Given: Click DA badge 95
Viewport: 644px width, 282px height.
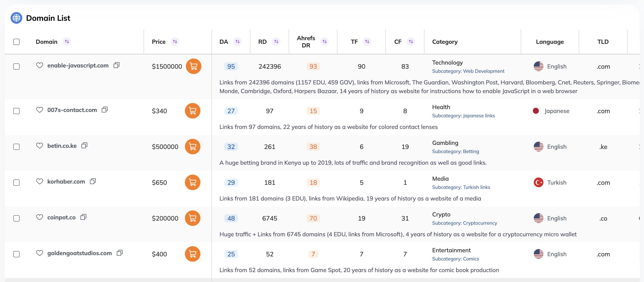Looking at the screenshot, I should [231, 67].
